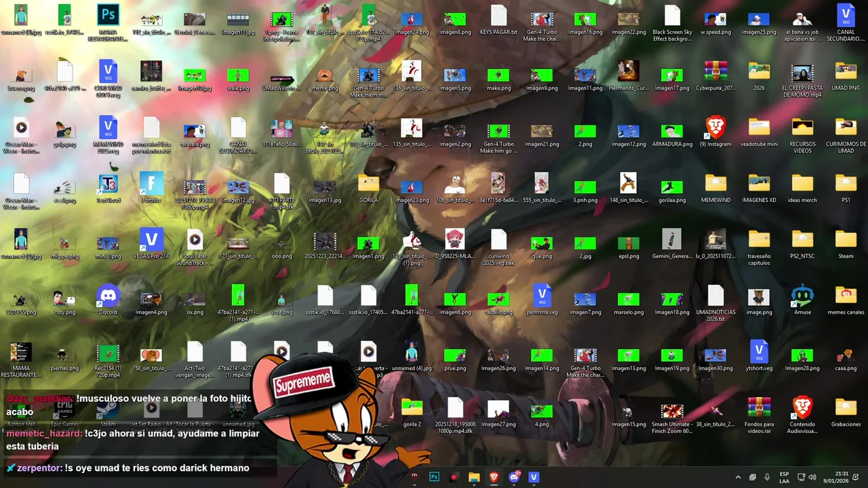Select the ideas merch folder
This screenshot has width=868, height=488.
(802, 188)
